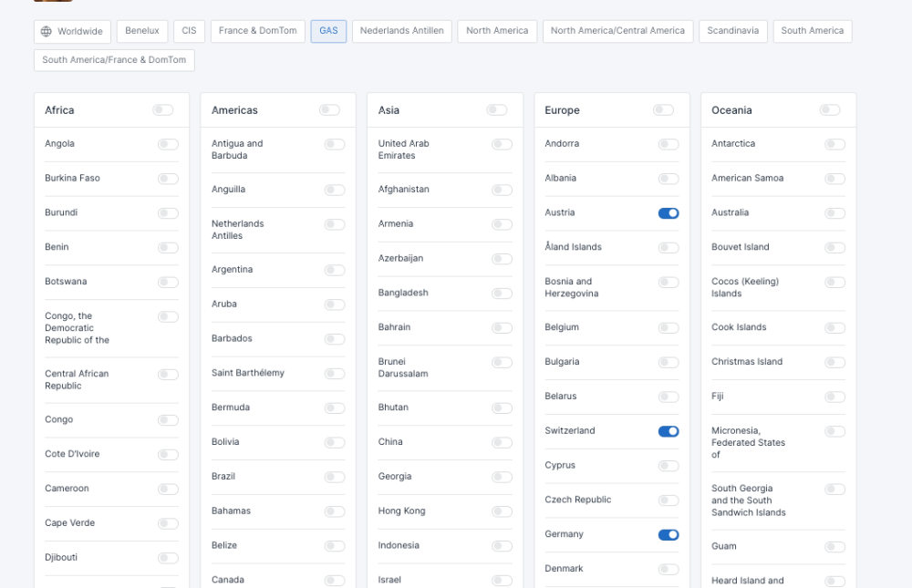912x588 pixels.
Task: Turn on Brunei Darussalam switch
Action: click(x=502, y=363)
